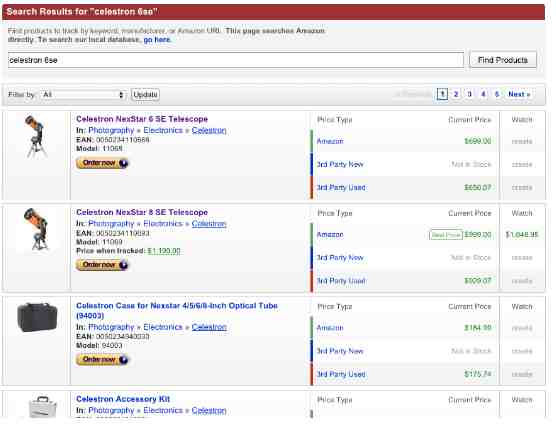Open Electronics category under Celestron Case

[x=163, y=327]
